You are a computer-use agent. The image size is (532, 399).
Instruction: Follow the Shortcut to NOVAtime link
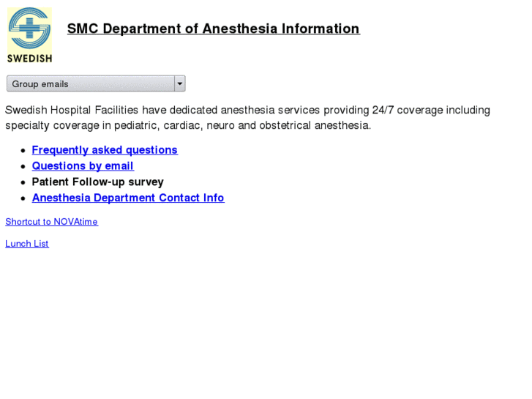click(x=51, y=222)
